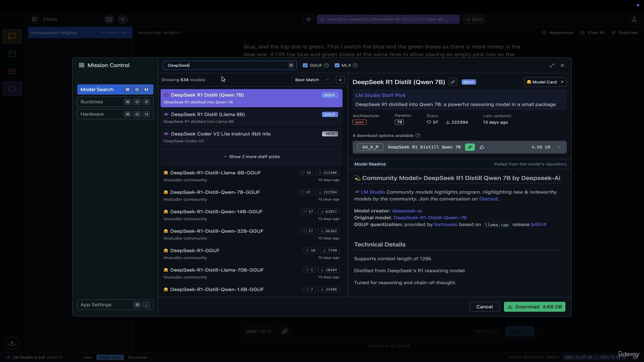644x362 pixels.
Task: Open the Discord link in readme
Action: click(488, 199)
